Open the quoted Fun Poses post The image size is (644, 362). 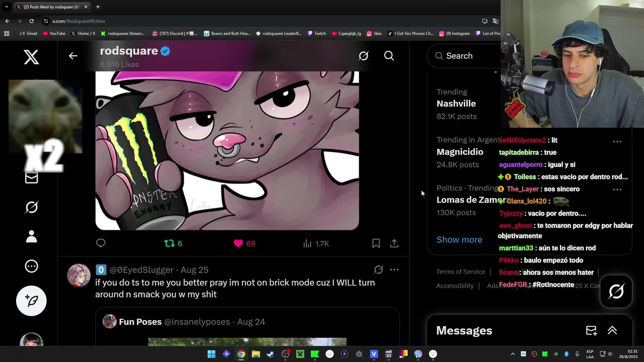pyautogui.click(x=247, y=327)
